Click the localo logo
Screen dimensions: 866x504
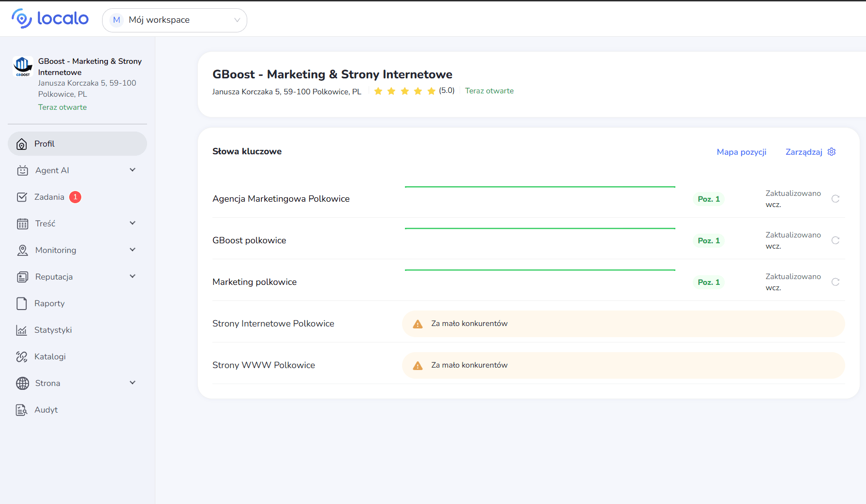coord(50,18)
